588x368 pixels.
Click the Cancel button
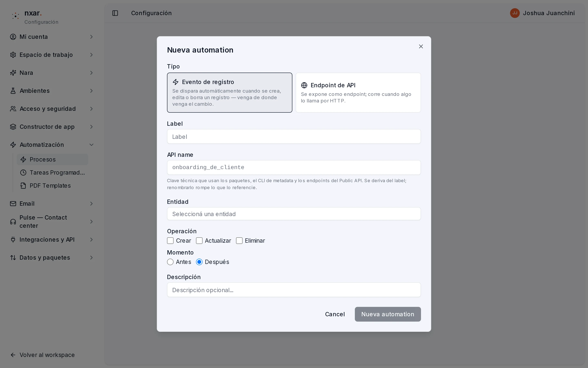tap(335, 314)
